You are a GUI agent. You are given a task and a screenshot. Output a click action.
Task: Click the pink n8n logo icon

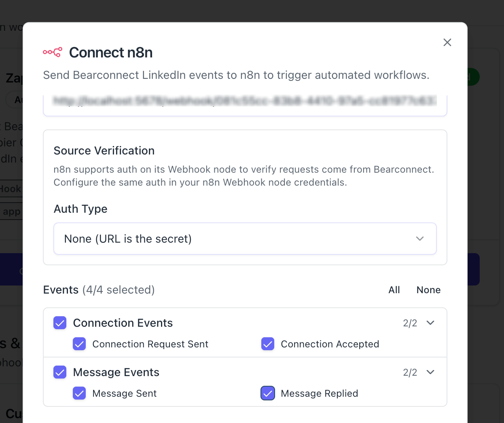[x=53, y=52]
